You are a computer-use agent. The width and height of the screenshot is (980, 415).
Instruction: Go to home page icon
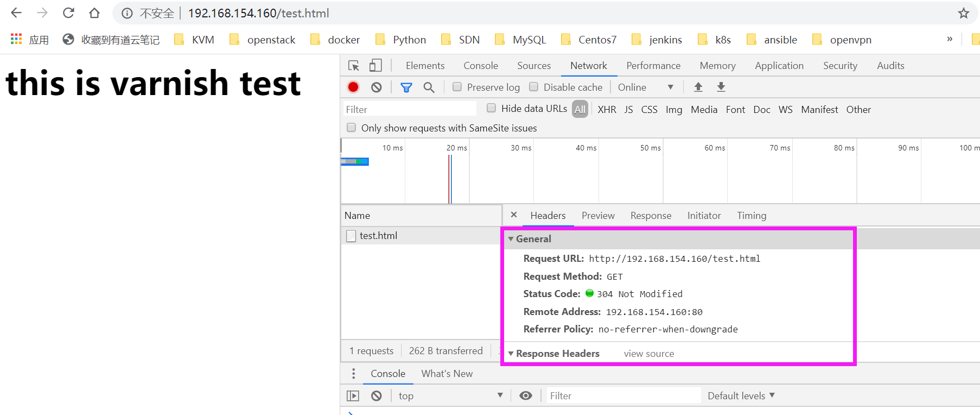pyautogui.click(x=94, y=13)
